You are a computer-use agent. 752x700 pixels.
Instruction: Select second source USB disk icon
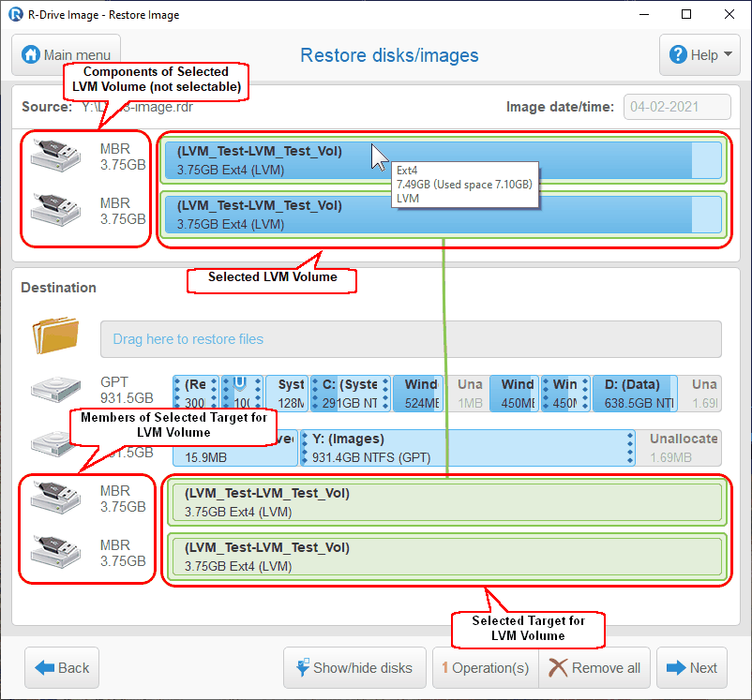tap(55, 210)
